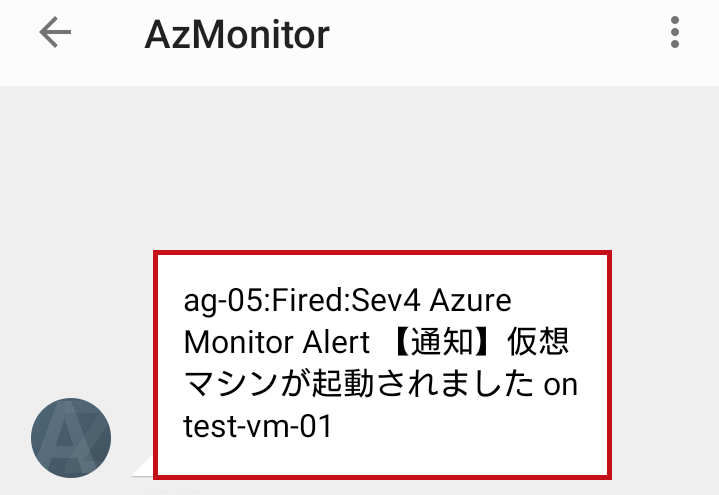The height and width of the screenshot is (495, 719).
Task: Tap the words Monitor Alert in message
Action: tap(277, 342)
